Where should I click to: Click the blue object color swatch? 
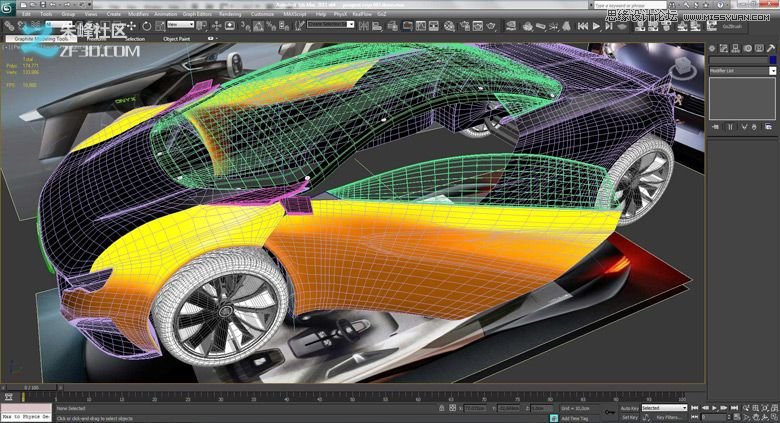773,60
